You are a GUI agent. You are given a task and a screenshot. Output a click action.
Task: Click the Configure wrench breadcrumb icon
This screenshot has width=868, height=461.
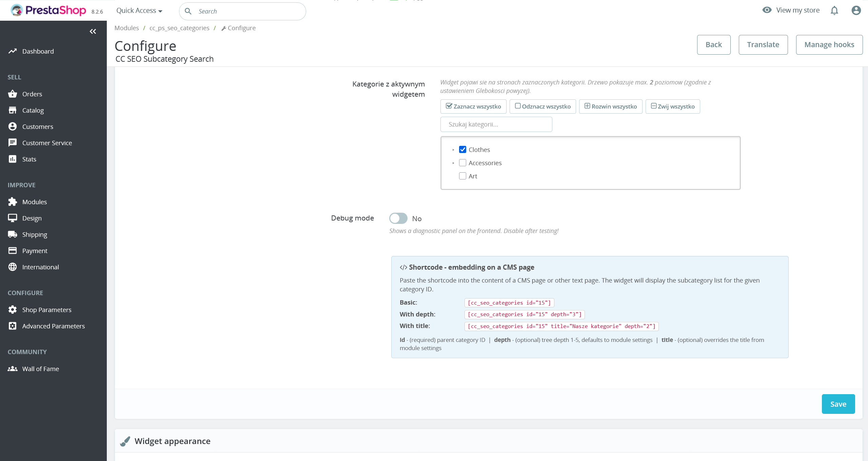click(223, 28)
